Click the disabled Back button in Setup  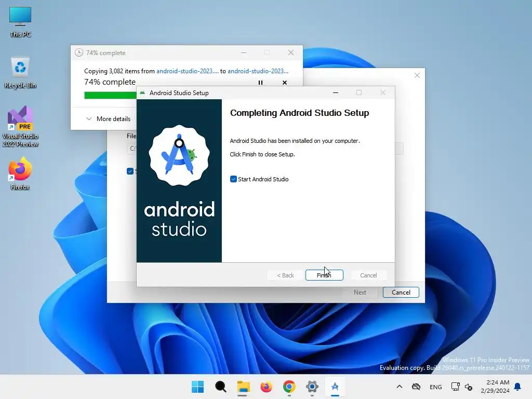[x=285, y=275]
